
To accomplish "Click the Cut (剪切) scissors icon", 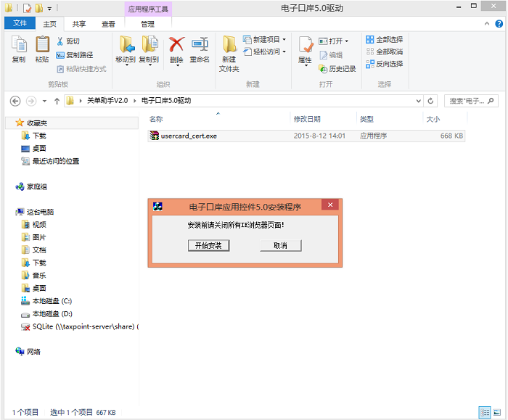I will 60,41.
